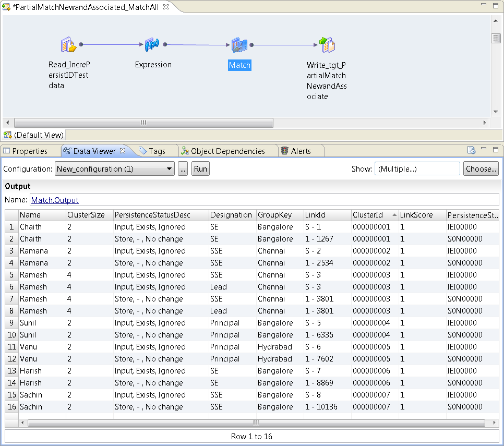Open the Match.Output link
504x446 pixels.
55,200
